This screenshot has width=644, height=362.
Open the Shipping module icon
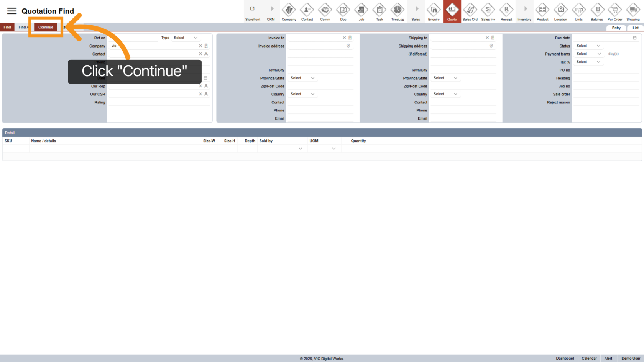(633, 11)
